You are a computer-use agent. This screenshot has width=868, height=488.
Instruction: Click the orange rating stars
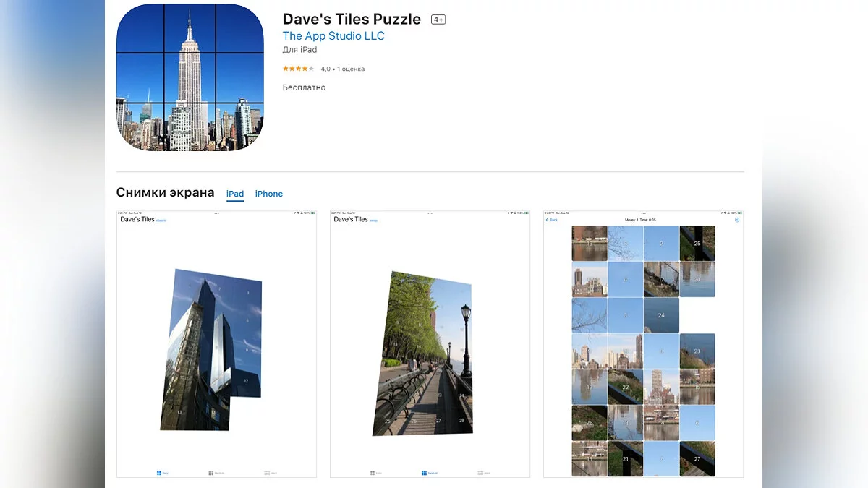point(298,69)
